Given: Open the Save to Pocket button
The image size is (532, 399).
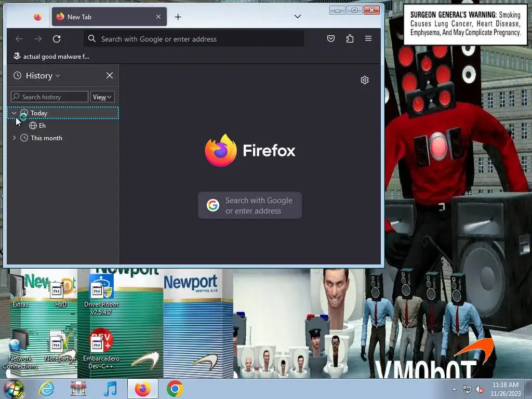Looking at the screenshot, I should [x=331, y=38].
